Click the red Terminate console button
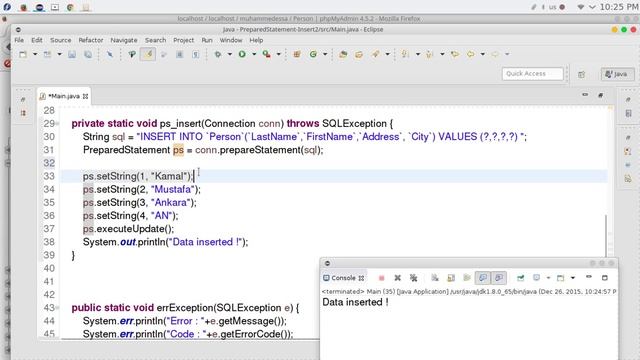The width and height of the screenshot is (640, 360). (x=381, y=278)
